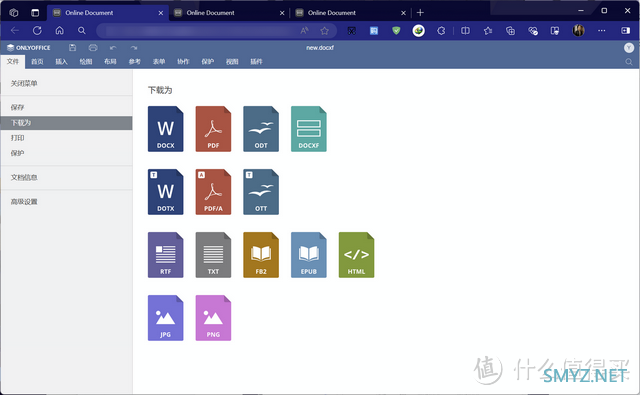Save document as JPG image
Screen dimensions: 640x395
pos(165,318)
